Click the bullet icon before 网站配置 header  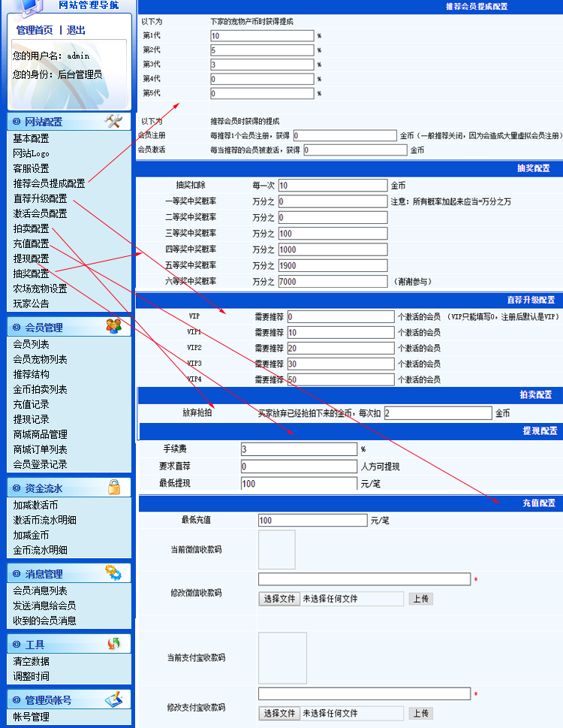(x=17, y=122)
